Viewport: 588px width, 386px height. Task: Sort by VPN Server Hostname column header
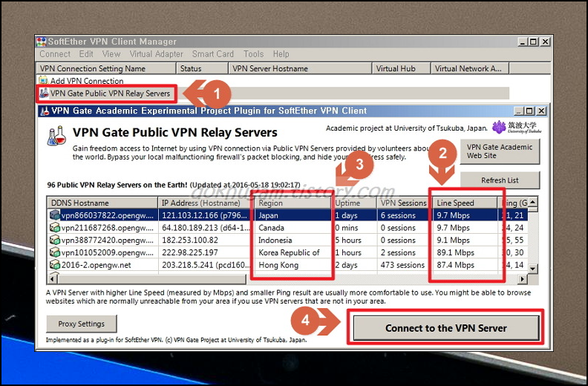pos(300,68)
